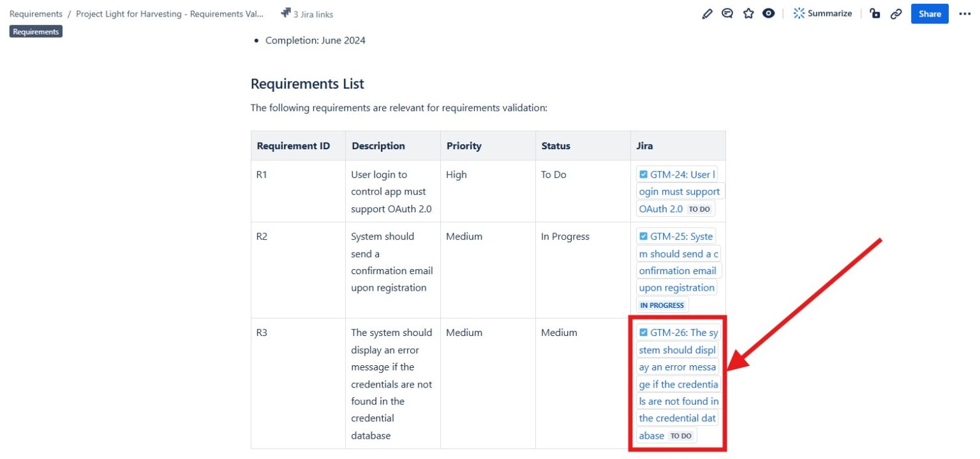Viewport: 980px width, 459px height.
Task: Copy the page link using the chain icon
Action: (896, 13)
